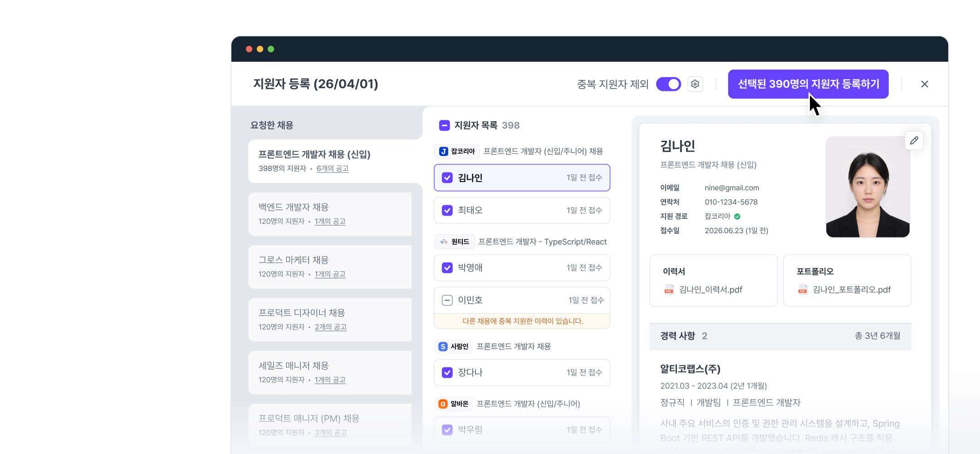The image size is (980, 454).
Task: Click 접수일 value 2026.06.23 (1일 전)
Action: tap(736, 231)
